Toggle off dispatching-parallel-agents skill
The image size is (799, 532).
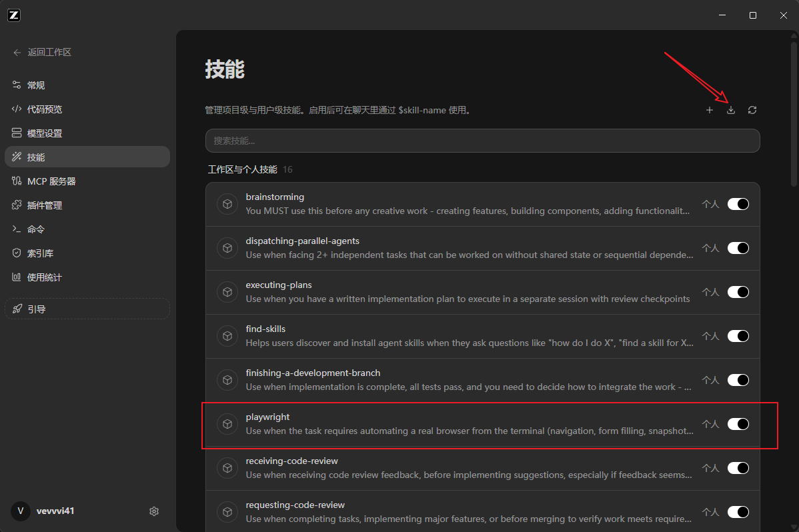(x=738, y=248)
